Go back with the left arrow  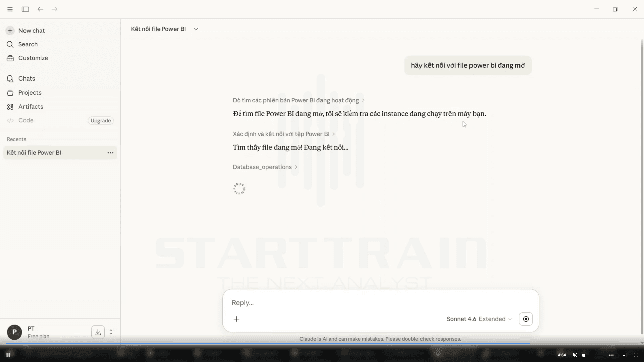click(40, 9)
